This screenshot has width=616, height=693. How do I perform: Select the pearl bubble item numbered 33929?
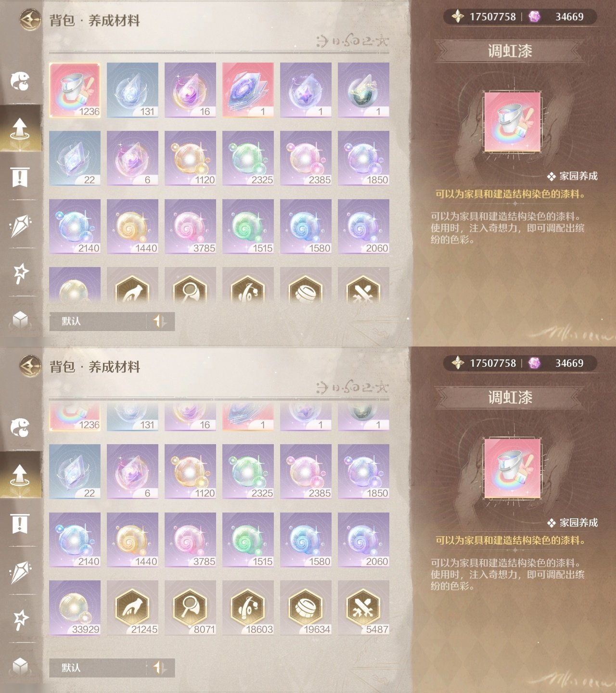coord(75,608)
